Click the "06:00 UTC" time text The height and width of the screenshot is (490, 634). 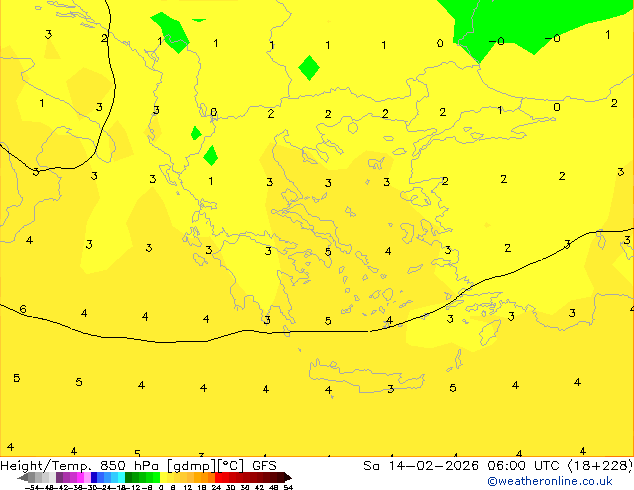point(525,466)
